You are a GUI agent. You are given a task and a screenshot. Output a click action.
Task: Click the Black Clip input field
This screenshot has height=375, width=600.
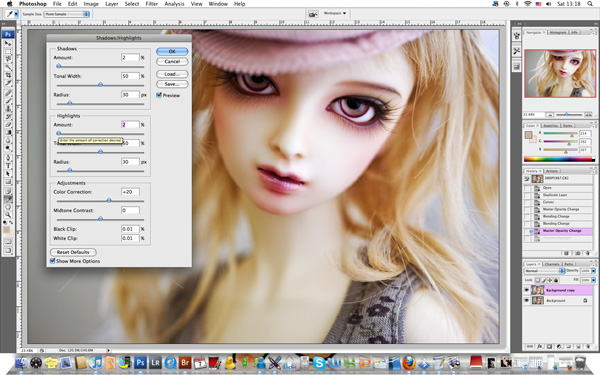[130, 229]
